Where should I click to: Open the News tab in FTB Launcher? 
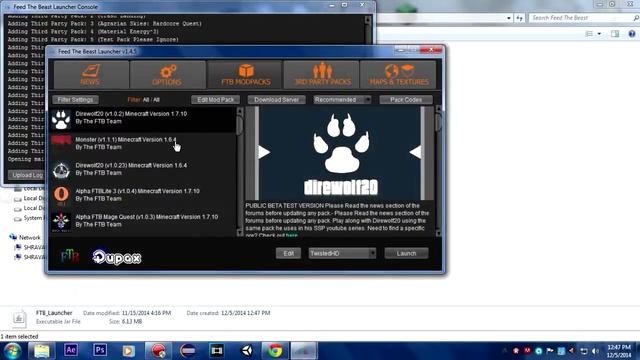point(91,74)
